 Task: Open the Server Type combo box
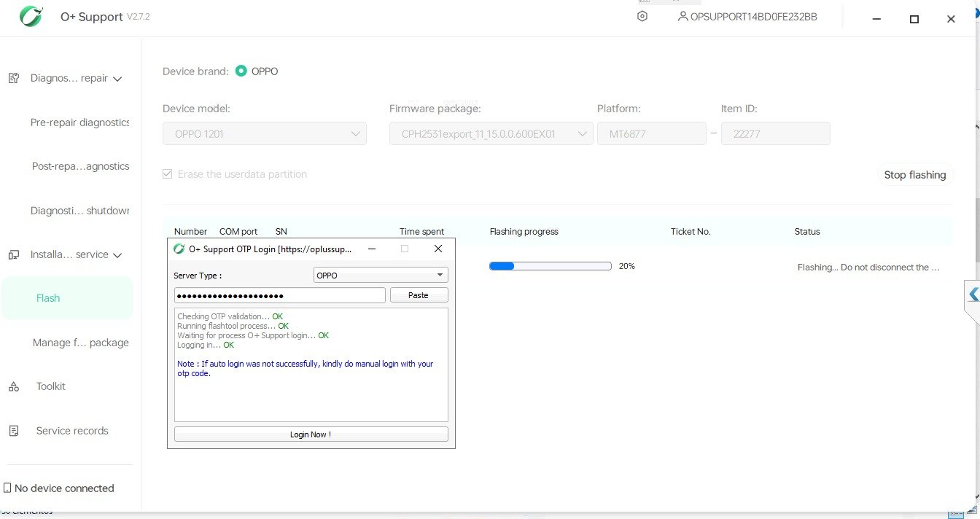380,276
